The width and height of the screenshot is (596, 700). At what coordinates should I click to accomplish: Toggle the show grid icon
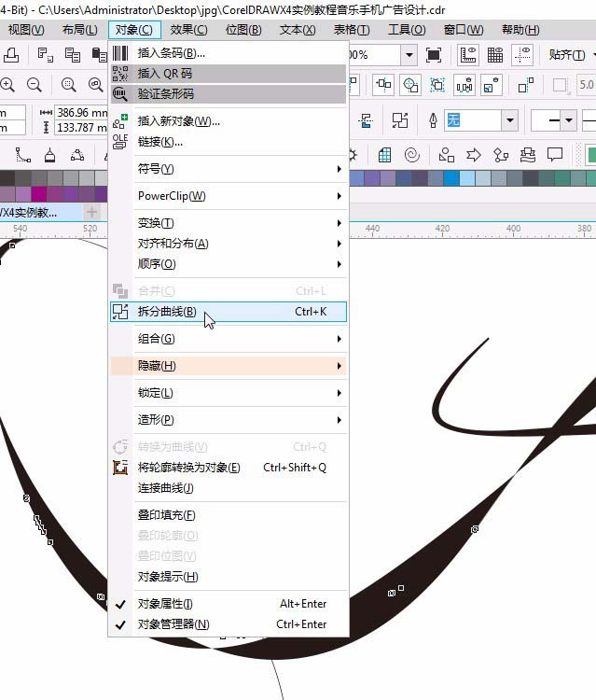(x=495, y=55)
